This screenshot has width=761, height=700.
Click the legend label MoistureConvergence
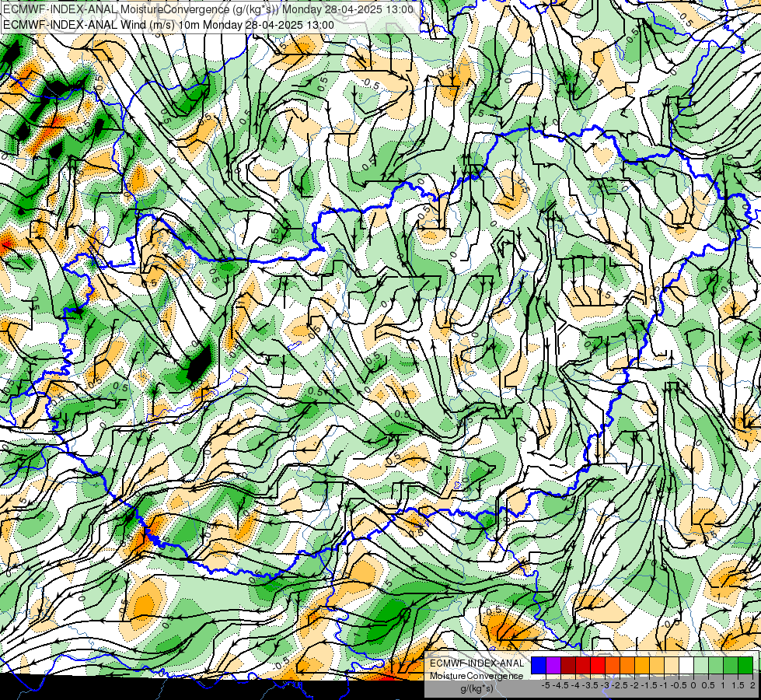coord(476,676)
